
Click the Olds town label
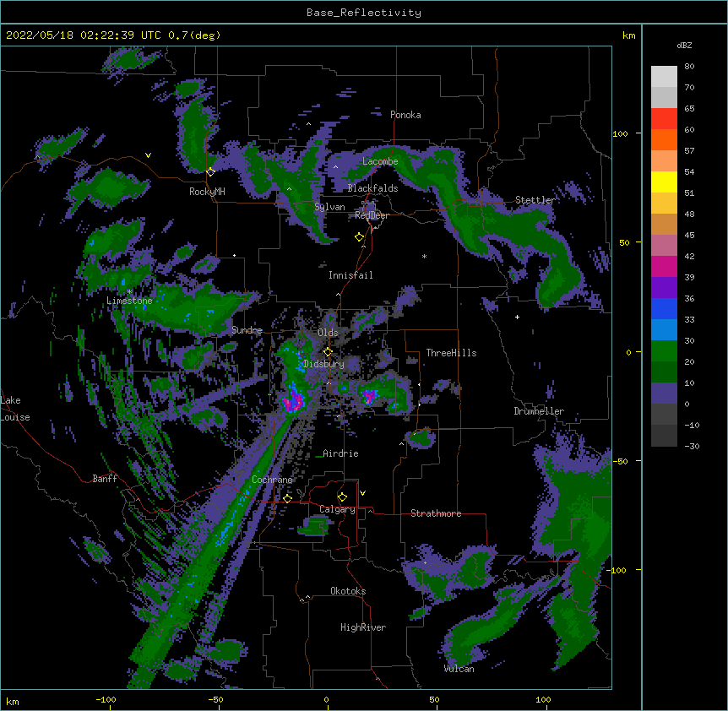coord(328,333)
